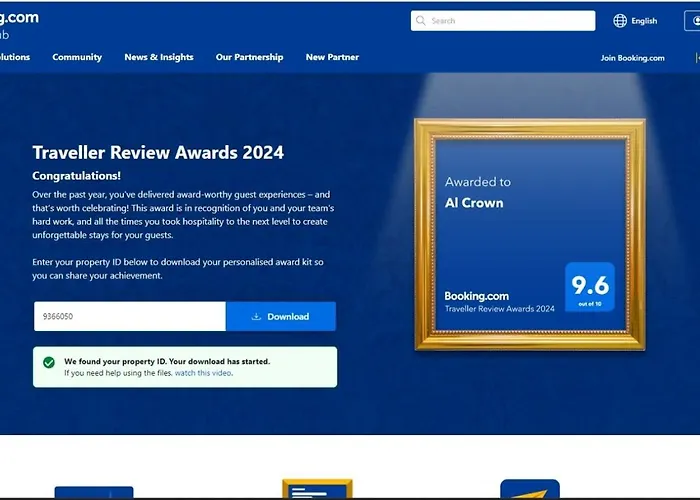Viewport: 700px width, 500px height.
Task: Click the globe language icon
Action: coord(620,21)
